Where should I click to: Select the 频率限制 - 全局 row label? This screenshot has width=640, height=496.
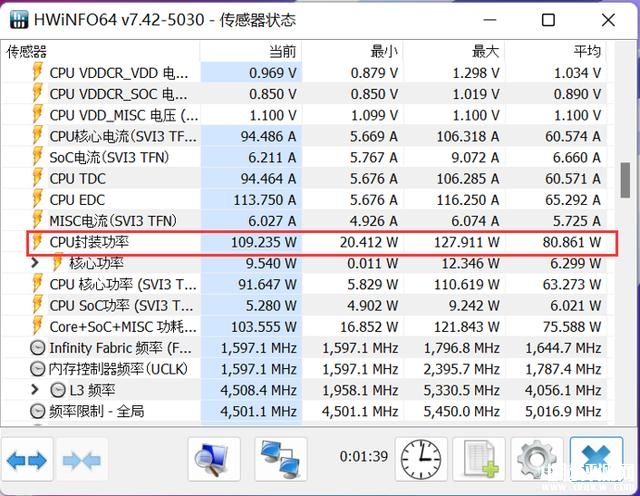(97, 411)
